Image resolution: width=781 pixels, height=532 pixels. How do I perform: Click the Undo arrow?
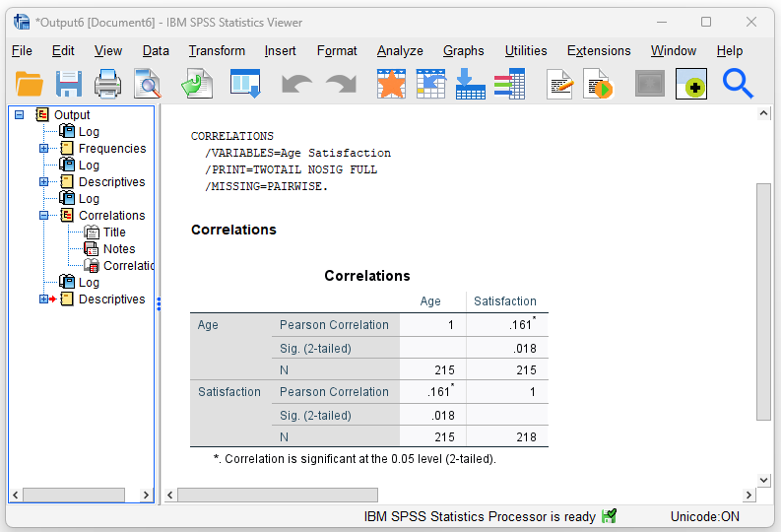(296, 84)
